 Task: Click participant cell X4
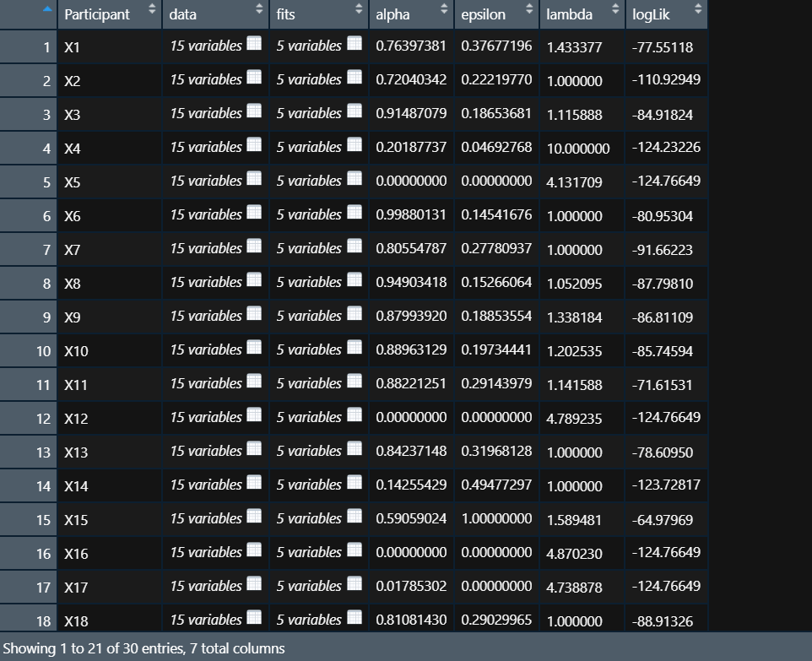[73, 149]
